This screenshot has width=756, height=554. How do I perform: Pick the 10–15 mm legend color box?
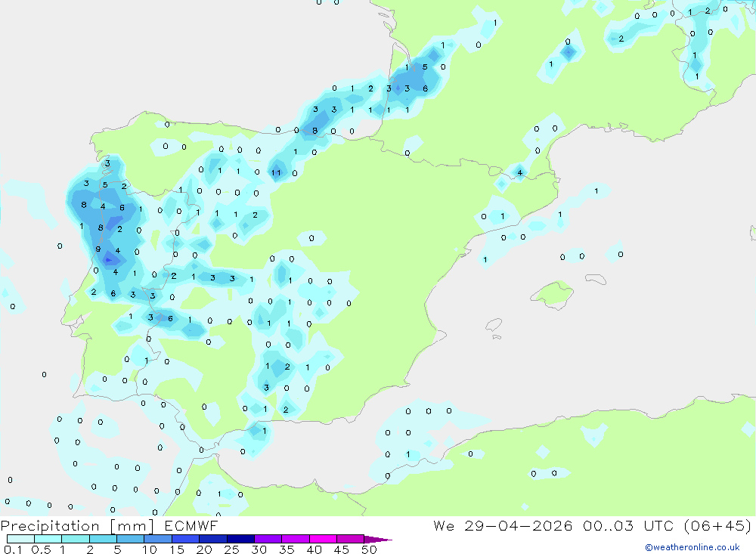(x=158, y=539)
